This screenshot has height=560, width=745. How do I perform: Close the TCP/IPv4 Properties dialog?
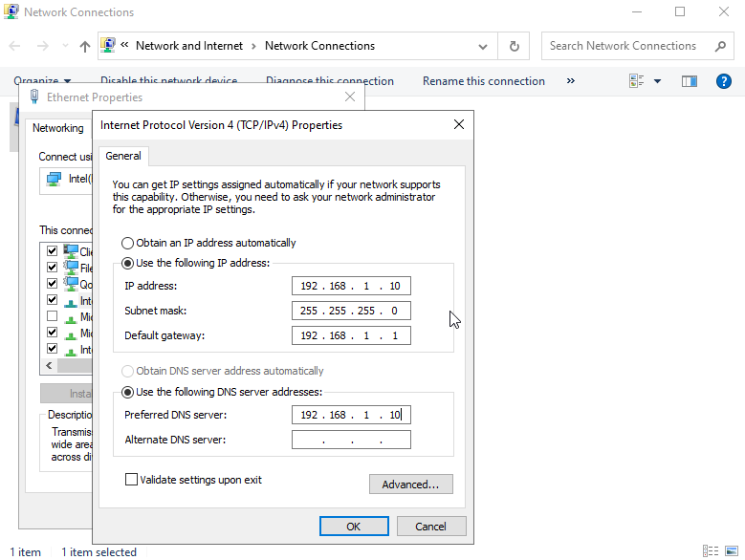point(458,124)
